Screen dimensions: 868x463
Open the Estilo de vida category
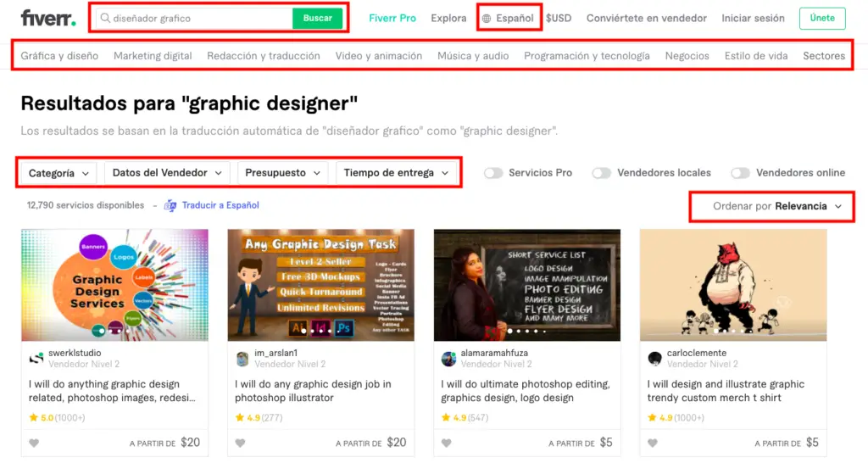tap(756, 56)
